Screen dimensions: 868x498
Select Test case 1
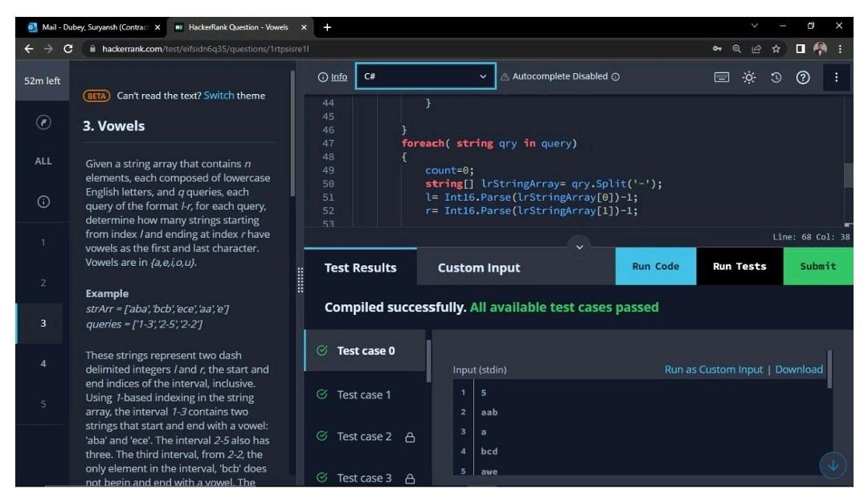pyautogui.click(x=366, y=394)
